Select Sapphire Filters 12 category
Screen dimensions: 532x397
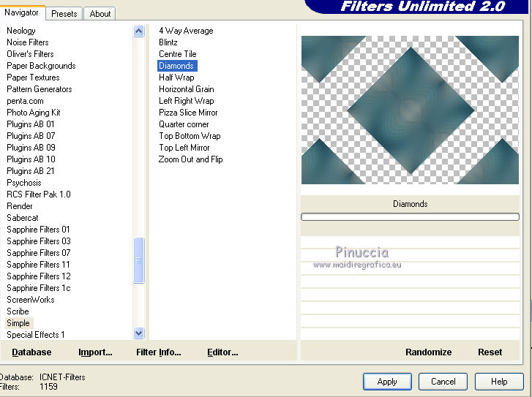[39, 276]
